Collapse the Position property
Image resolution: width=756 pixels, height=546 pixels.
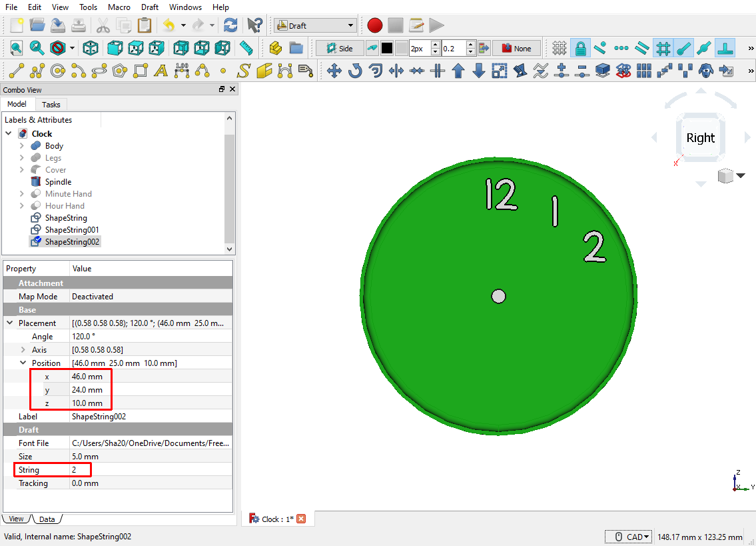23,363
